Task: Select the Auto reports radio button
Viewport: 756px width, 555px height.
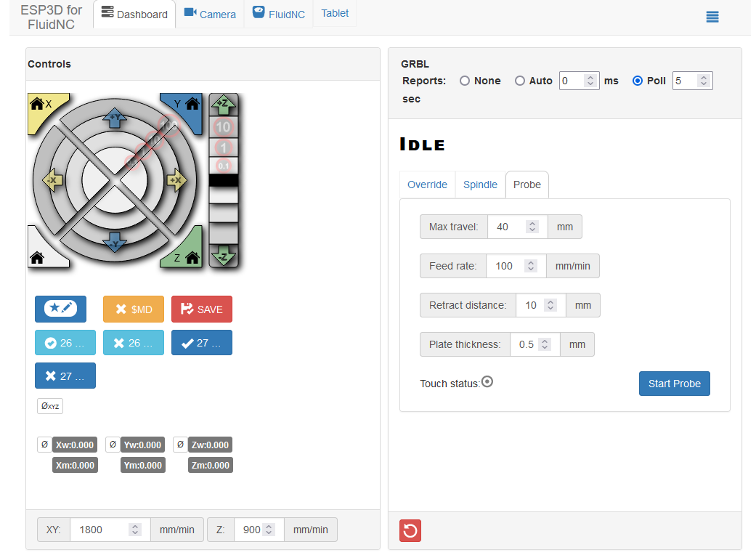Action: tap(520, 81)
